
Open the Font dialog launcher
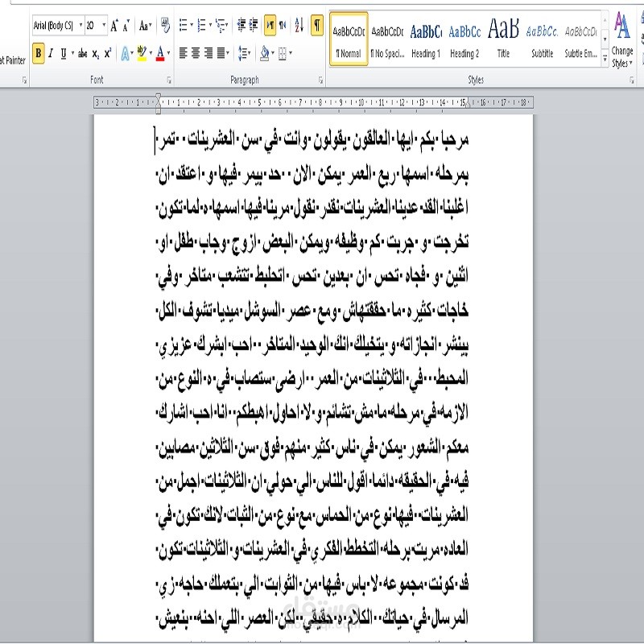click(x=169, y=80)
